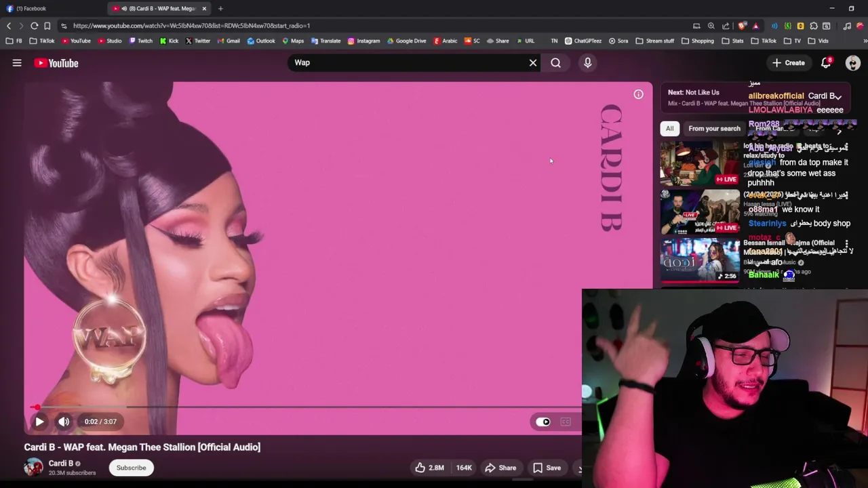Open the Cardi B channel name link

tap(61, 464)
